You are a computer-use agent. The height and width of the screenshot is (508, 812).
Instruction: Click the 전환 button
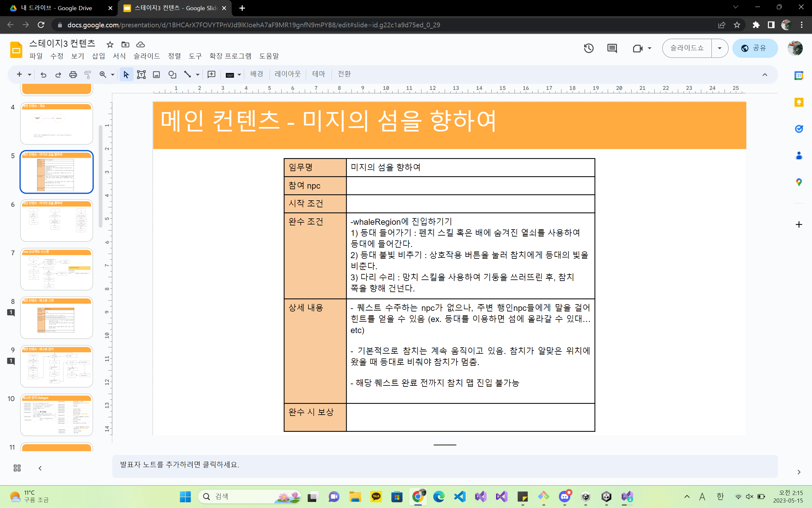pyautogui.click(x=344, y=74)
